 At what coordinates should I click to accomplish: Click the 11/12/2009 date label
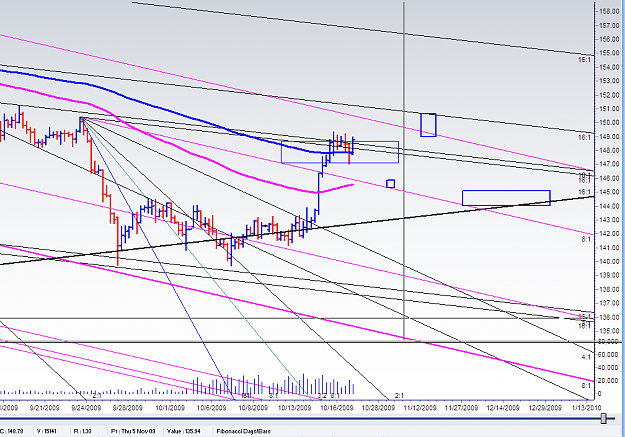420,408
